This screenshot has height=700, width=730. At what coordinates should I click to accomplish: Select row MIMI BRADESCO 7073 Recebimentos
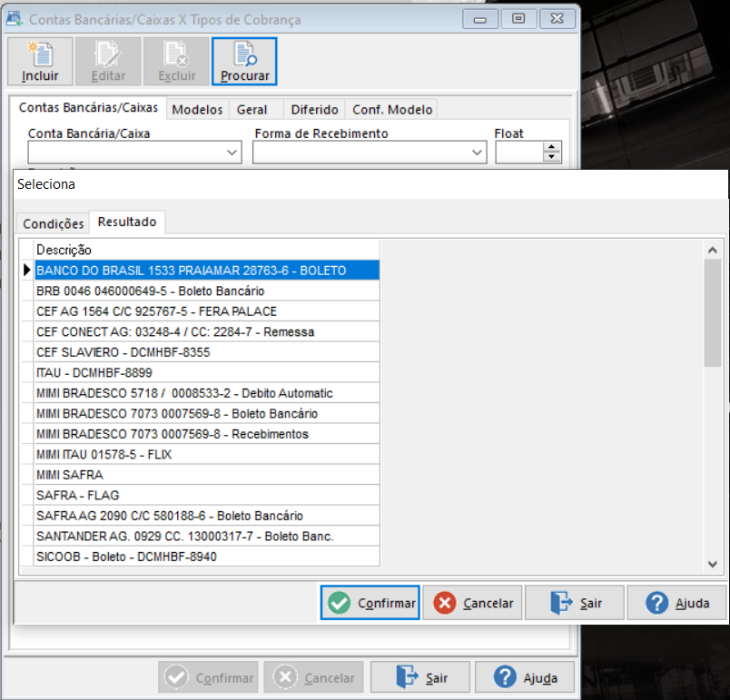pyautogui.click(x=207, y=434)
